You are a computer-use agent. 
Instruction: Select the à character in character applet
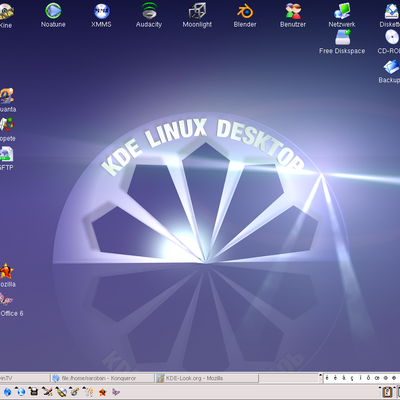[343, 378]
